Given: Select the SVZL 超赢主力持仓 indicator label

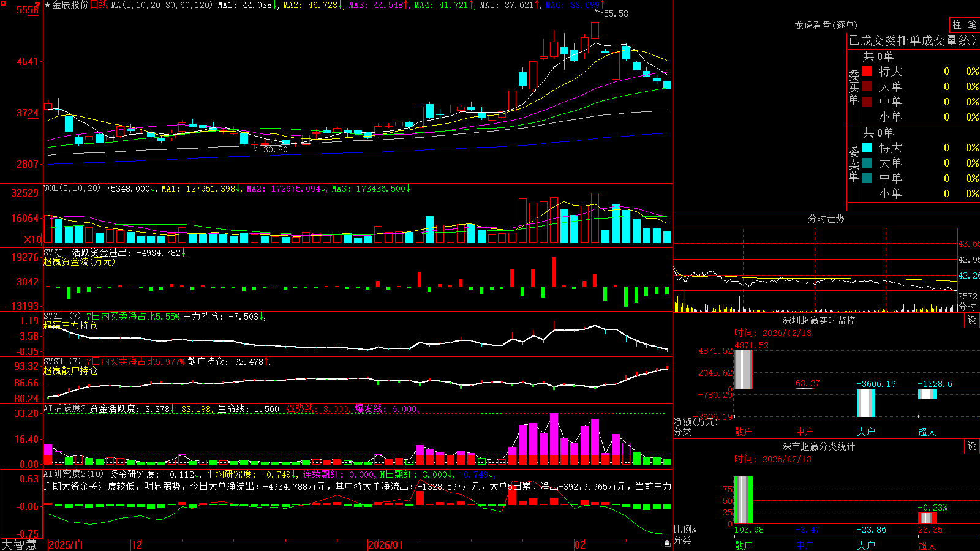Looking at the screenshot, I should 70,325.
